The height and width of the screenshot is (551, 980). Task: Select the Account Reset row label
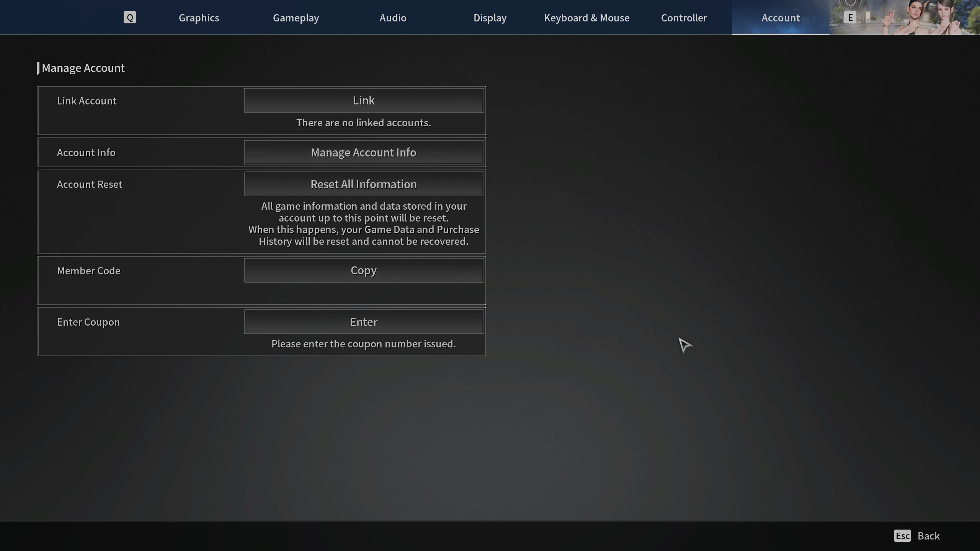point(90,184)
